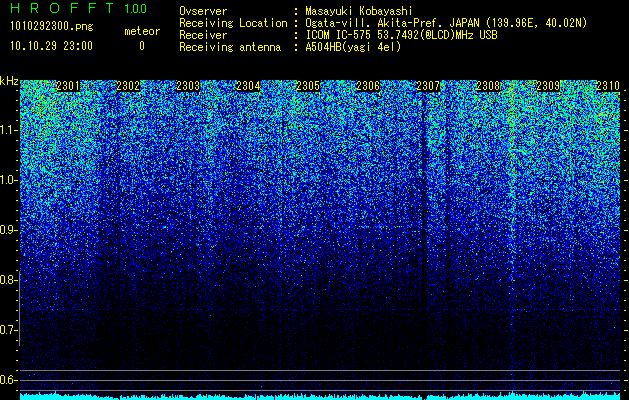The height and width of the screenshot is (400, 629).
Task: Click the observer name Masayuki Kobayashi
Action: pos(359,12)
